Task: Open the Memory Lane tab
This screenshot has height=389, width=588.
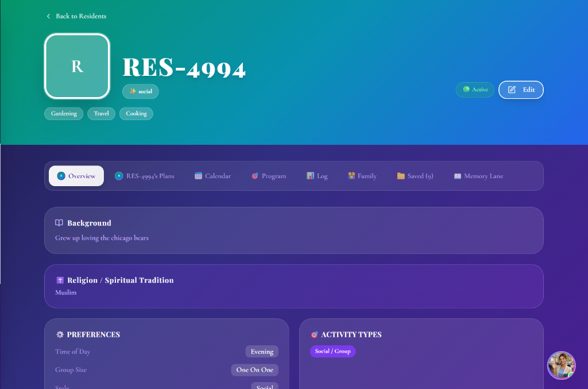Action: [478, 176]
